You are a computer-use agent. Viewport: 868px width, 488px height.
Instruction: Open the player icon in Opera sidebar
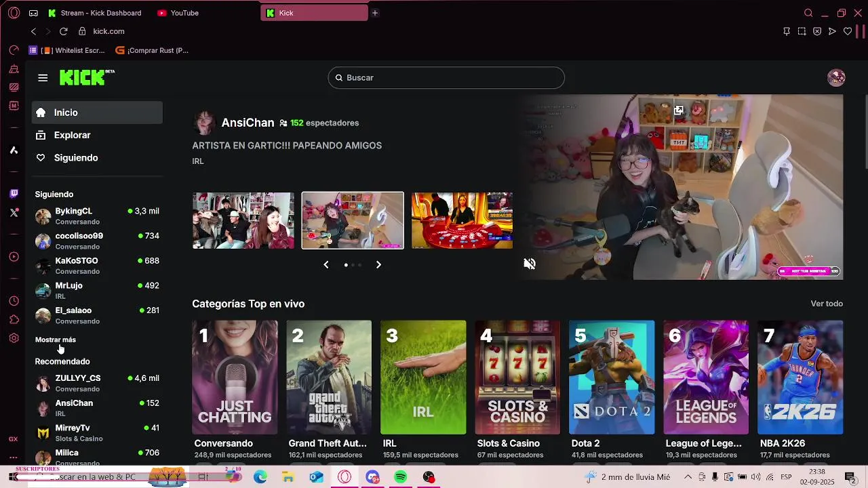point(14,257)
